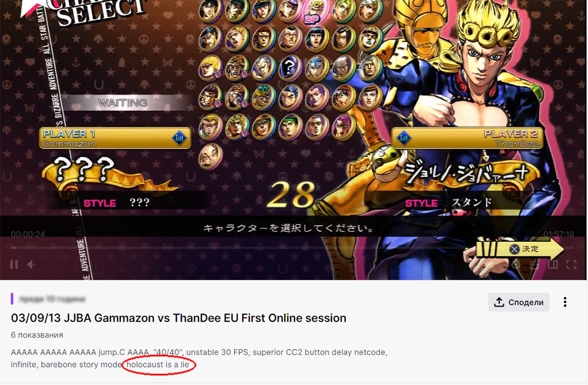Image resolution: width=588 pixels, height=385 pixels.
Task: Open the player settings gear
Action: pos(517,264)
